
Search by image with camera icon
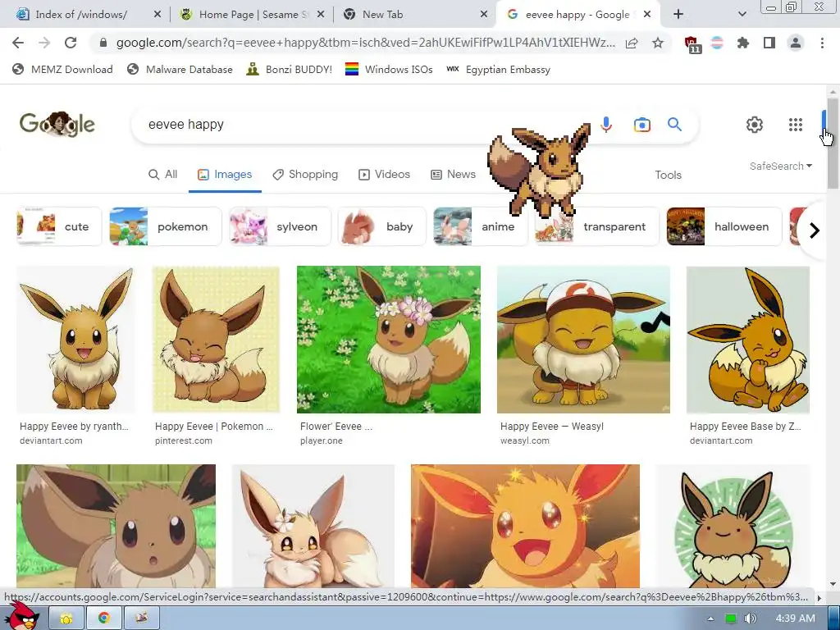click(641, 125)
